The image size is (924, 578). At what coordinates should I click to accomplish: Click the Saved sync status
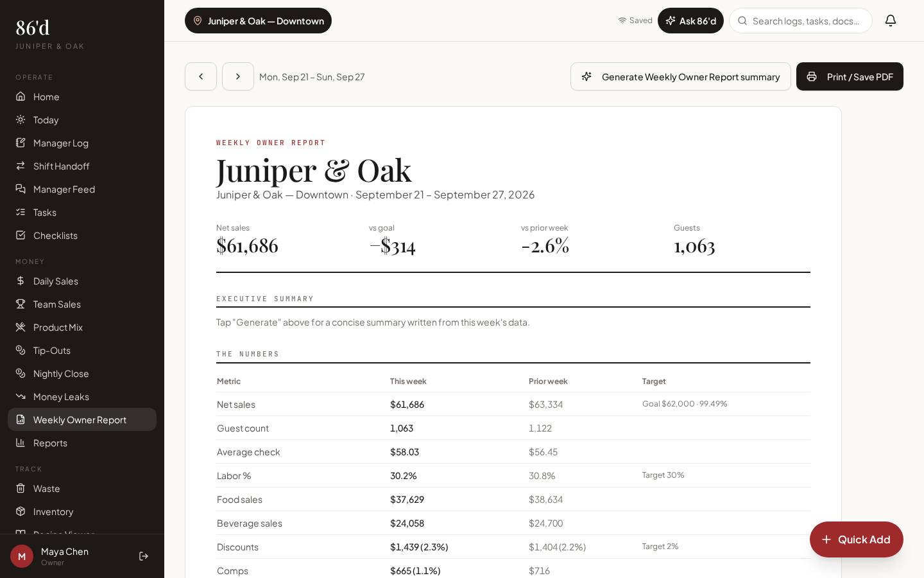(x=635, y=21)
